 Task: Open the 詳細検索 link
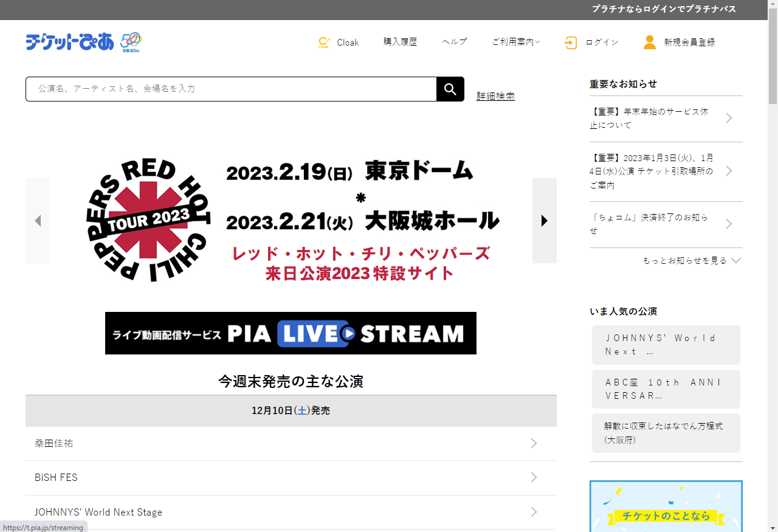coord(495,96)
